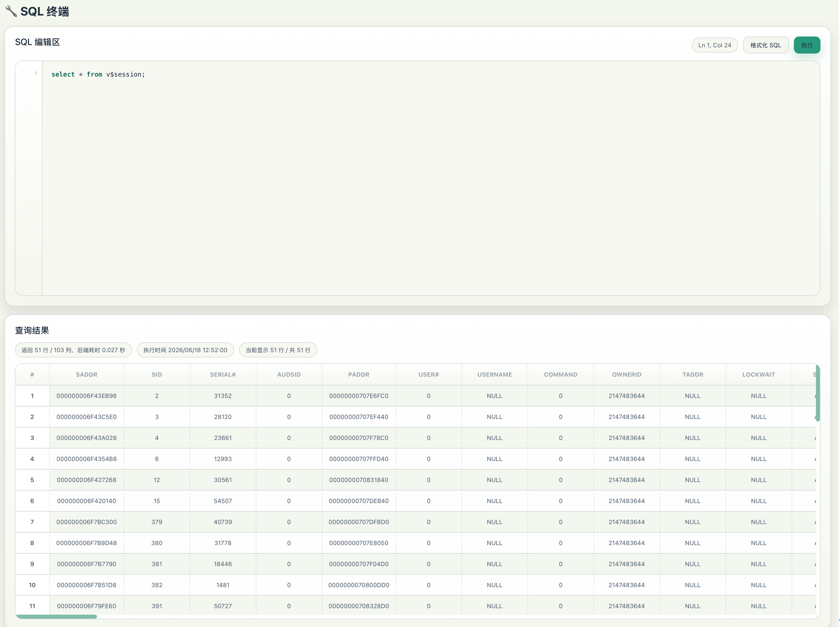The height and width of the screenshot is (627, 840).
Task: Click PADDR cell 00000000707DFBD0
Action: coord(359,522)
